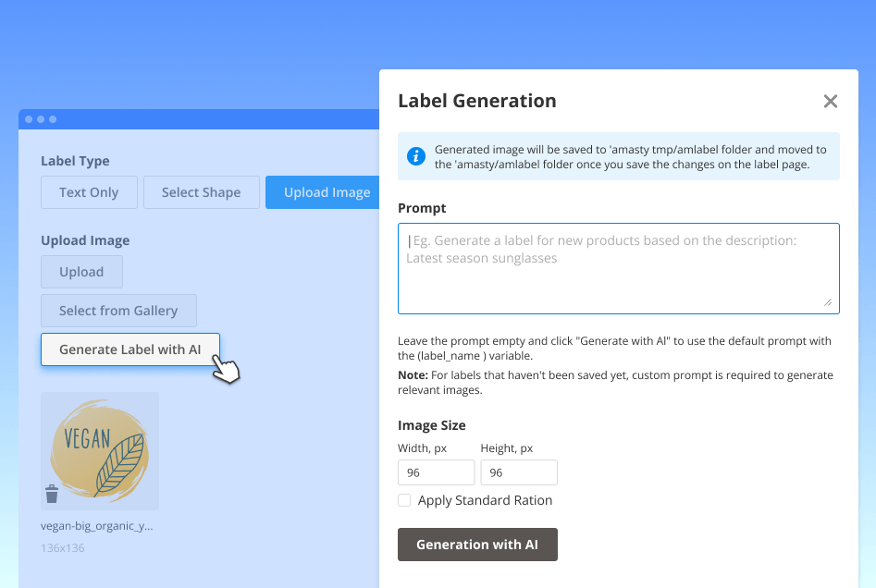Click the prompt textarea resize handle
876x588 pixels.
click(828, 302)
